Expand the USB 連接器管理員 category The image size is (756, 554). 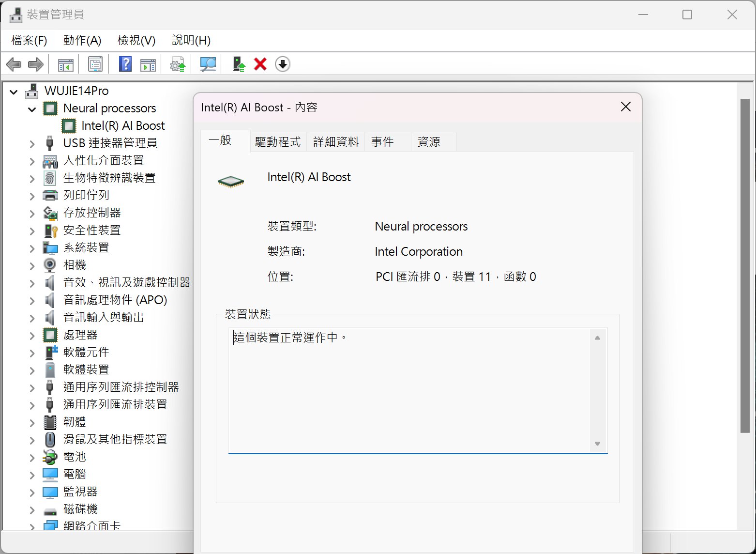32,144
